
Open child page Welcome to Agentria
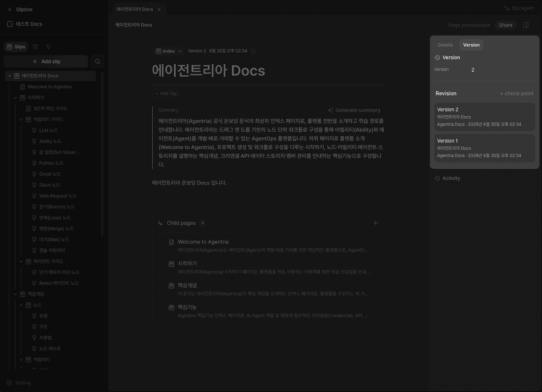[268, 246]
